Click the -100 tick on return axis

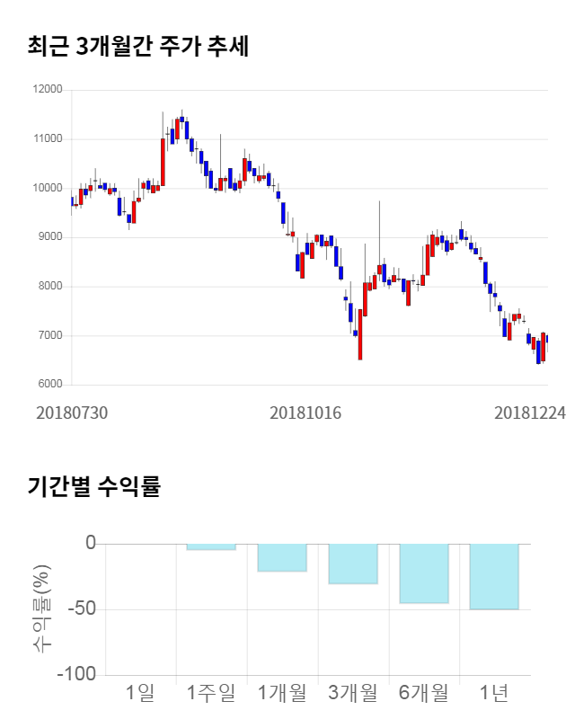coord(77,675)
